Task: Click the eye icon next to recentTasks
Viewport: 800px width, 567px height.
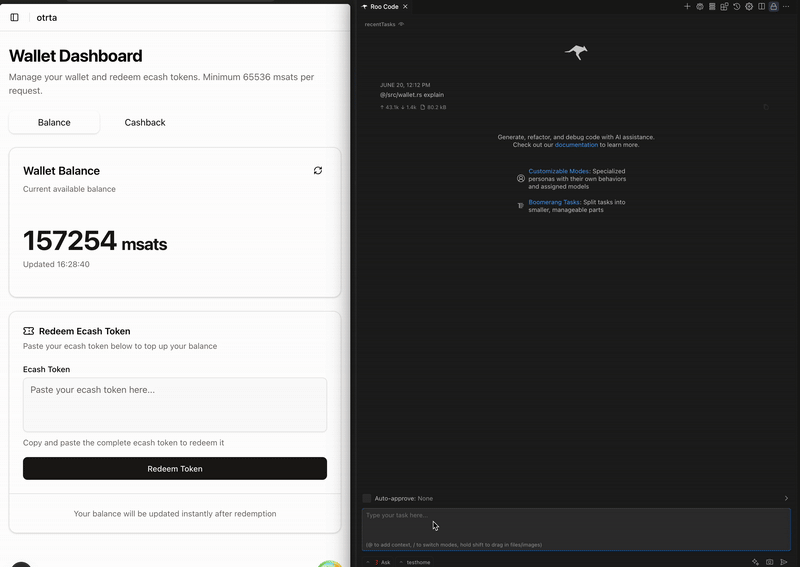Action: (401, 24)
